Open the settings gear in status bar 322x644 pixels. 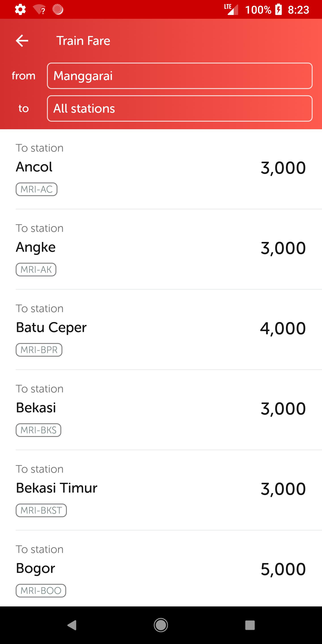coord(20,10)
